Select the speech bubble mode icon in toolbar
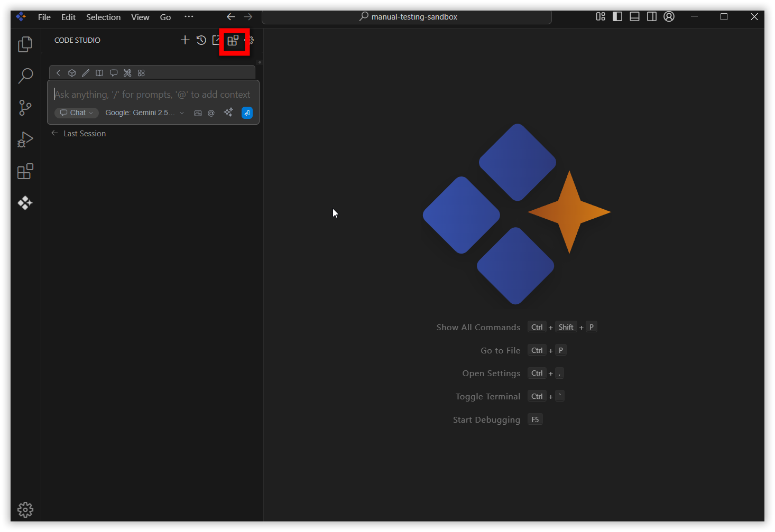 tap(114, 73)
